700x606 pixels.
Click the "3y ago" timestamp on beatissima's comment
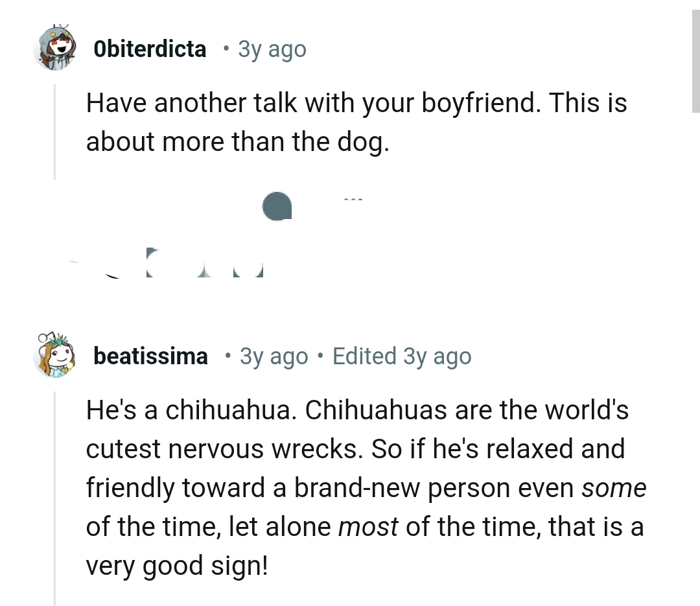coord(274,356)
